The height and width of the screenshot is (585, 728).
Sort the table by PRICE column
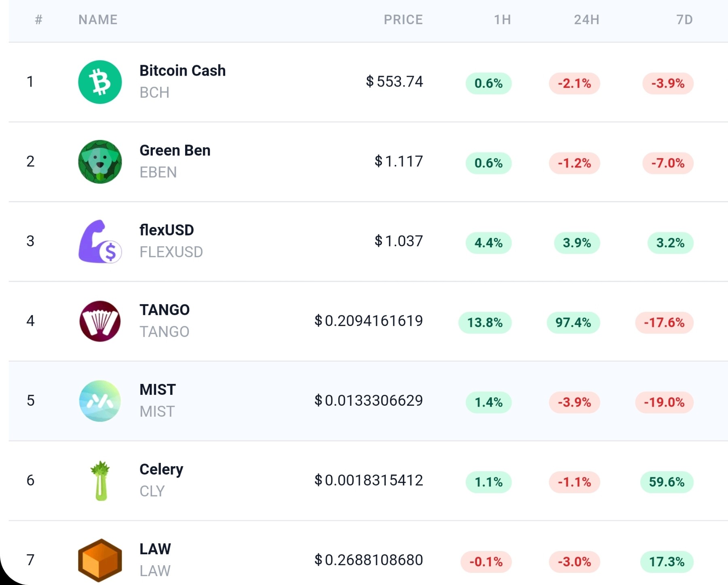coord(403,19)
